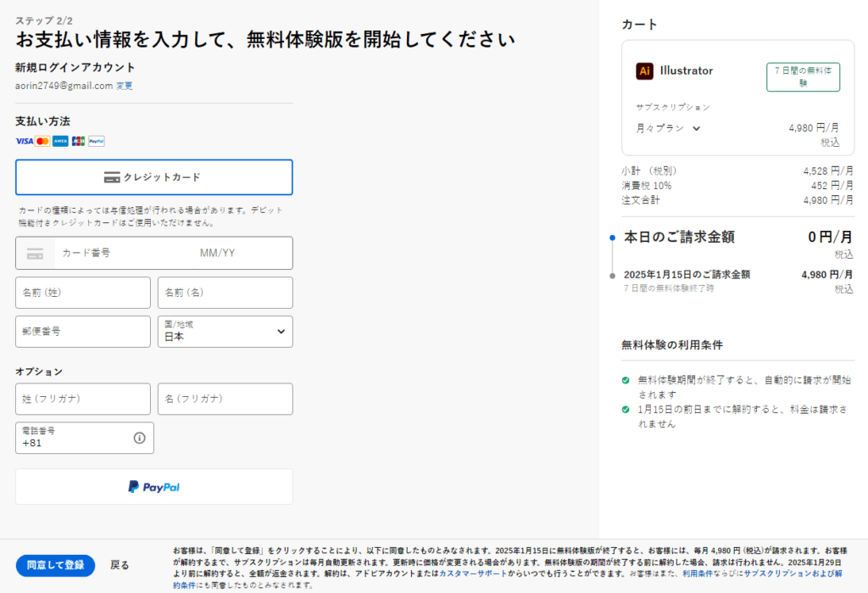Click the 戻る back button

pos(120,565)
